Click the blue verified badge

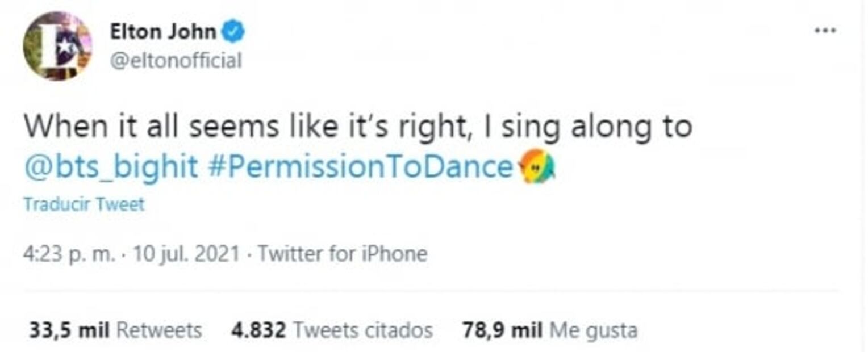point(233,32)
